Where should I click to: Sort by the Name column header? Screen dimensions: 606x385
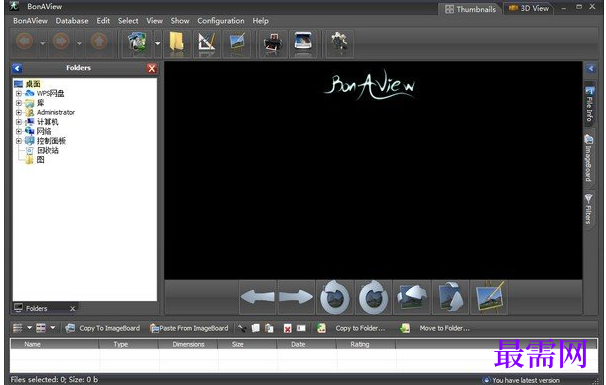(54, 344)
